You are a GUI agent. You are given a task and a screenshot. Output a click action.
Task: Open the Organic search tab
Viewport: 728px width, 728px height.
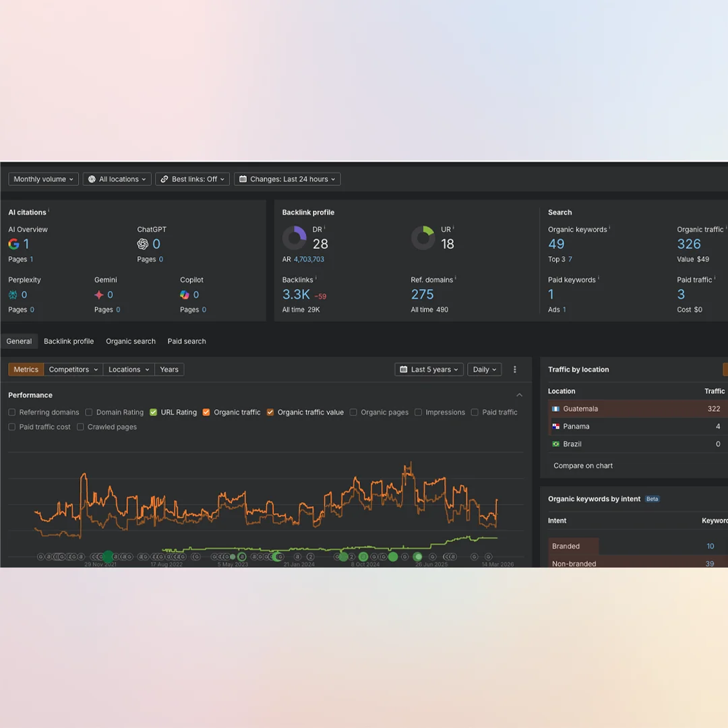coord(131,341)
